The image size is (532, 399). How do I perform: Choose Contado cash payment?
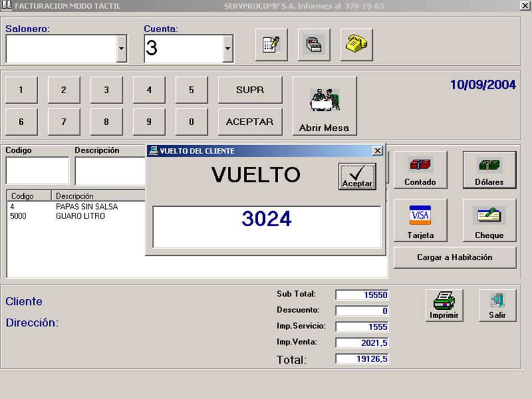[421, 170]
